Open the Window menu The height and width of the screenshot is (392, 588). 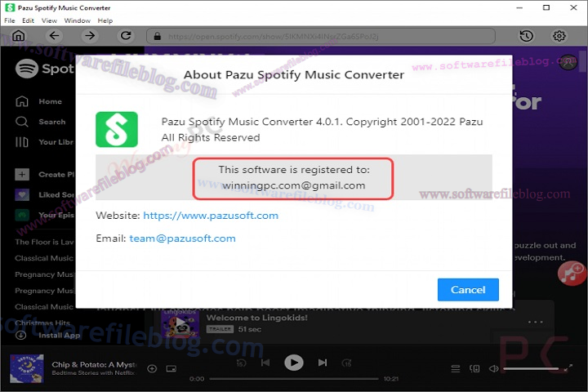[x=77, y=20]
